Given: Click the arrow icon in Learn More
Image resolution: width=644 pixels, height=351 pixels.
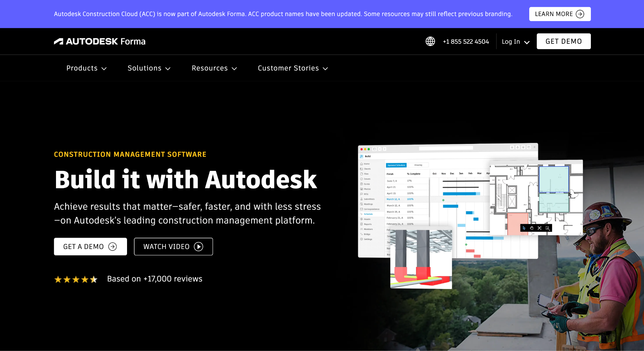Looking at the screenshot, I should point(580,14).
